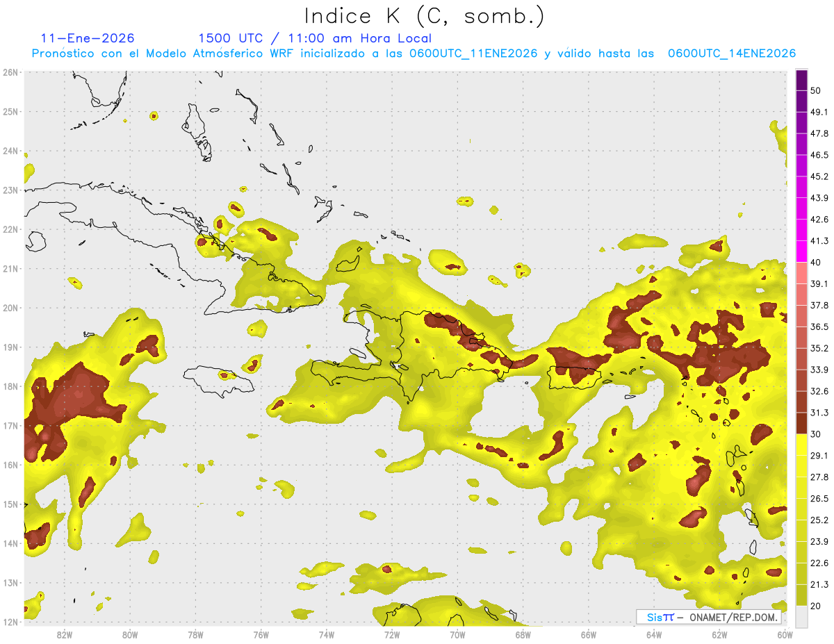Image resolution: width=834 pixels, height=644 pixels.
Task: Click the colorbar value 40
Action: (x=815, y=262)
